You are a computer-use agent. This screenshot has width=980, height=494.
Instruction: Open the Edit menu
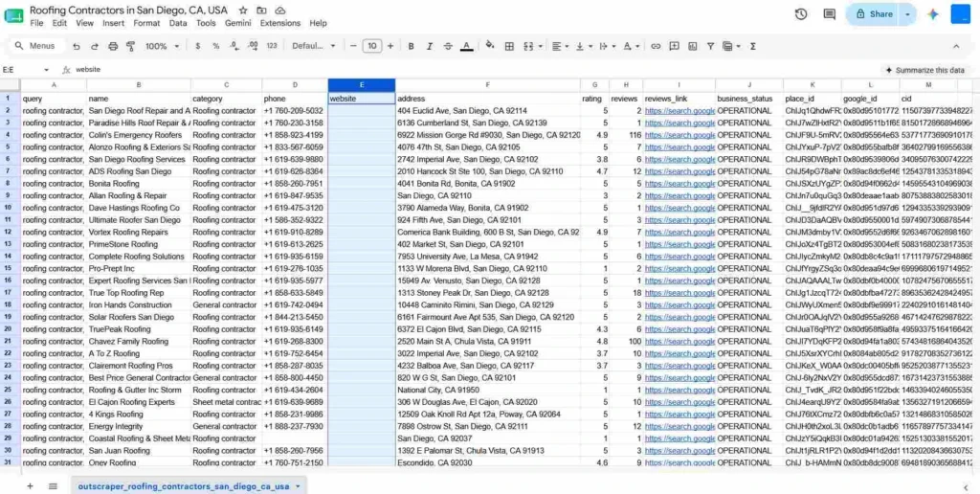(x=59, y=23)
